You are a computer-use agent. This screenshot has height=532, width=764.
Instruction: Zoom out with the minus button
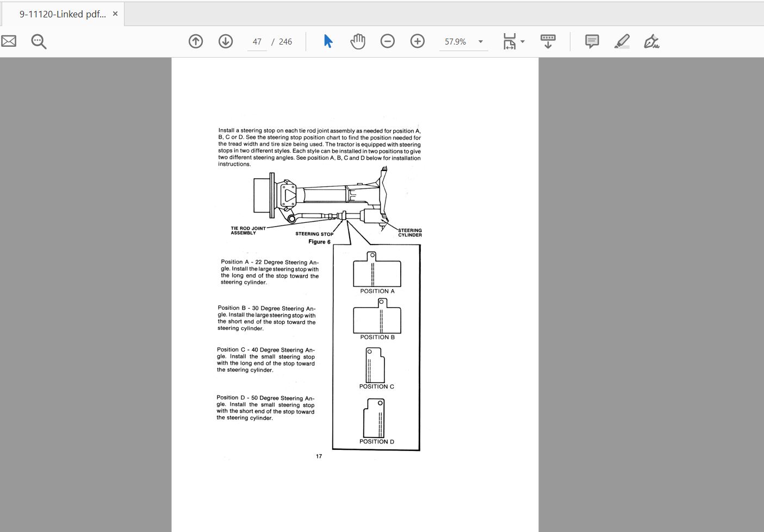pos(388,41)
